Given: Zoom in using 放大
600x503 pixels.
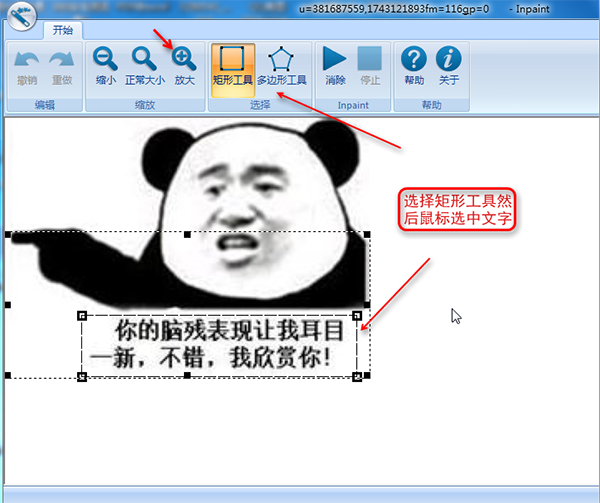Looking at the screenshot, I should (184, 66).
